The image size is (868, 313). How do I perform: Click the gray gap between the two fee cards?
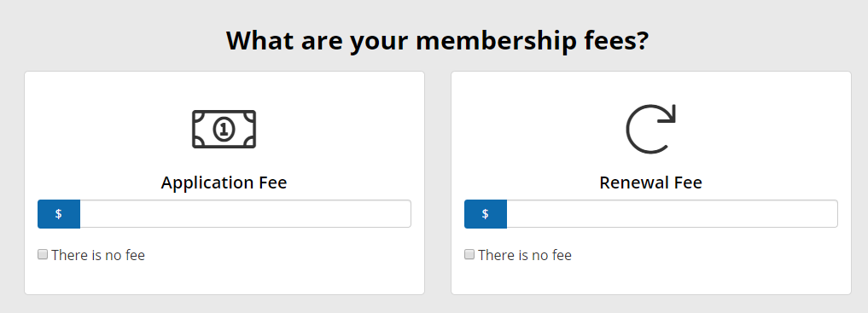[x=438, y=183]
